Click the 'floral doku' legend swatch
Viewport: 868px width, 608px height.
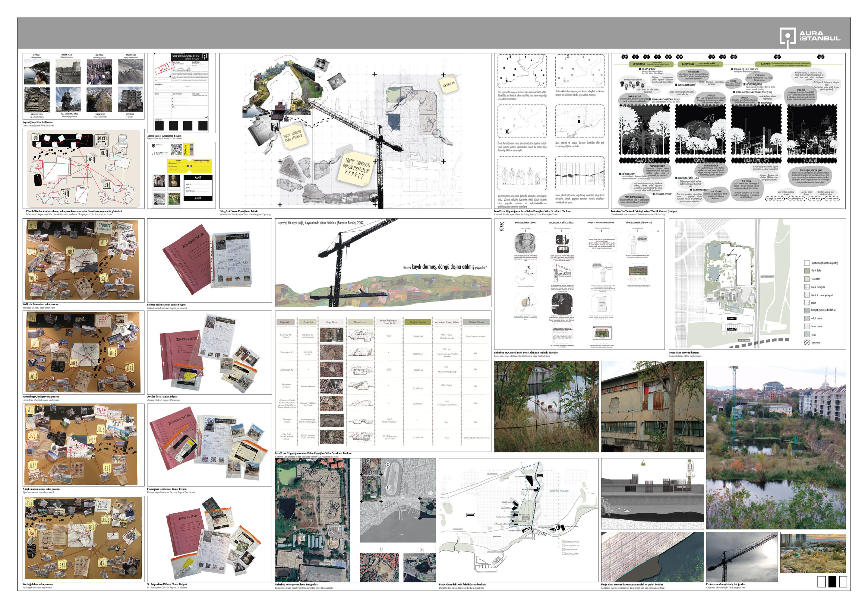tap(807, 270)
